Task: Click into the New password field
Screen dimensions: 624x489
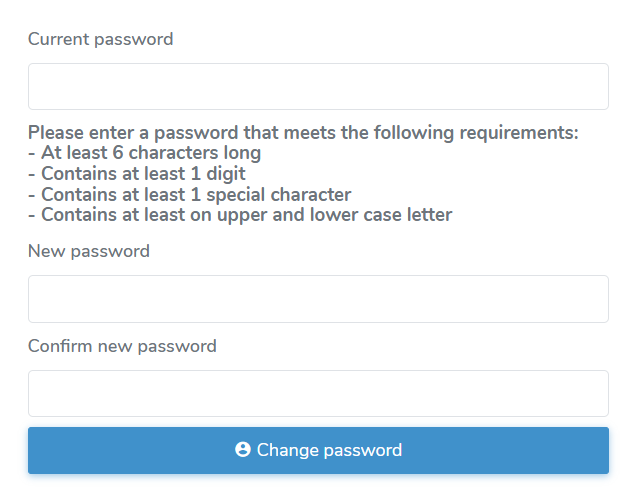Action: pos(318,299)
